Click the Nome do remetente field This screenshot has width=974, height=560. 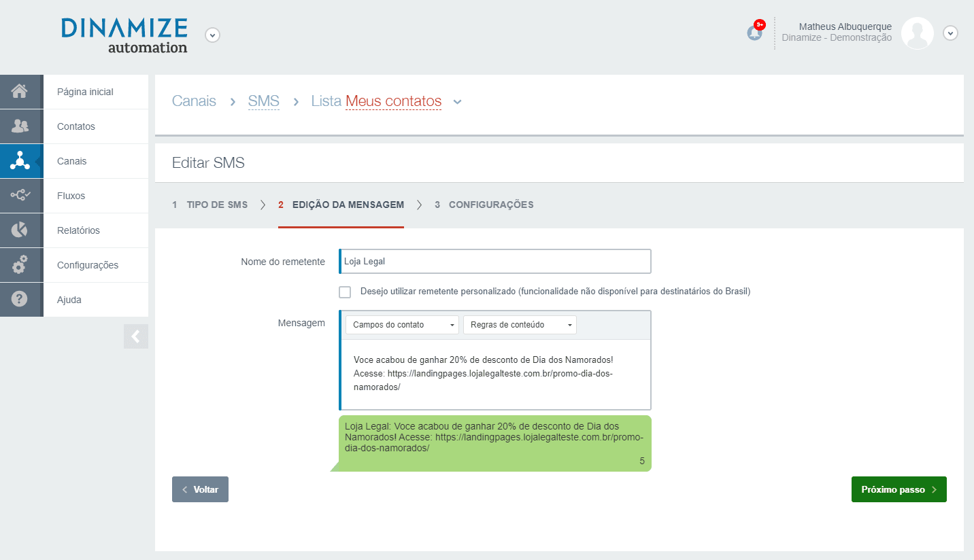click(495, 261)
